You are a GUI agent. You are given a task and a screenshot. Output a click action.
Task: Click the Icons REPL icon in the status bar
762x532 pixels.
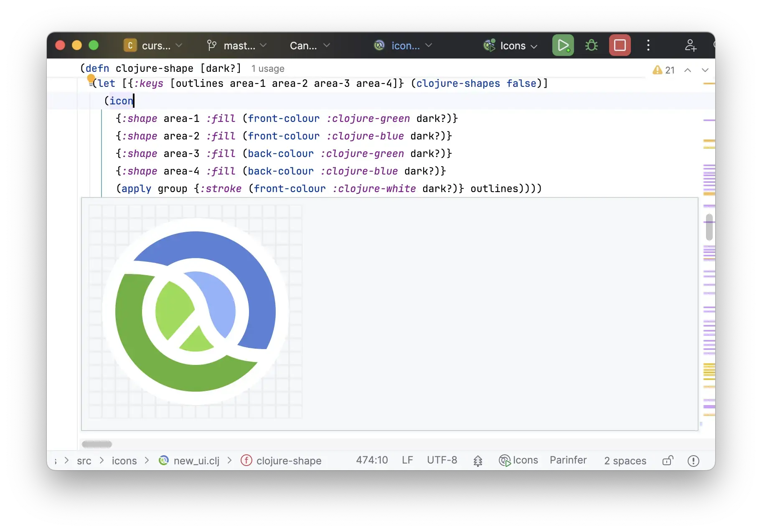pos(505,461)
